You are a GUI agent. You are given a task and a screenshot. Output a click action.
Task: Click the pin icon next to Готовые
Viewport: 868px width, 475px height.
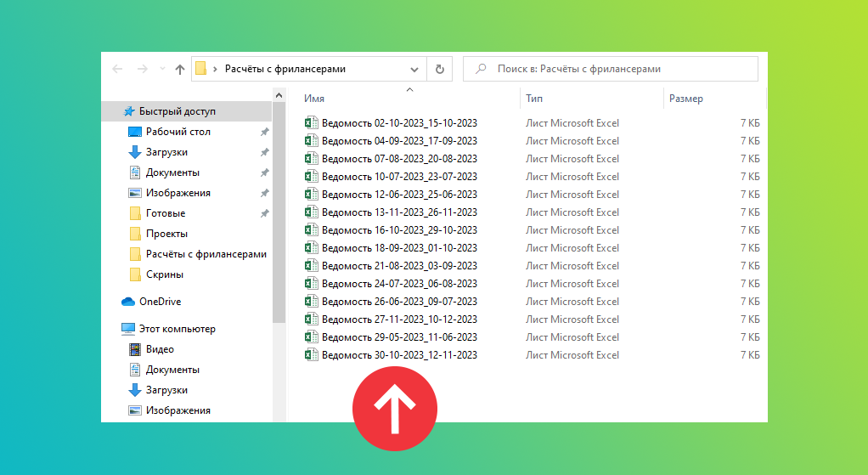(265, 213)
